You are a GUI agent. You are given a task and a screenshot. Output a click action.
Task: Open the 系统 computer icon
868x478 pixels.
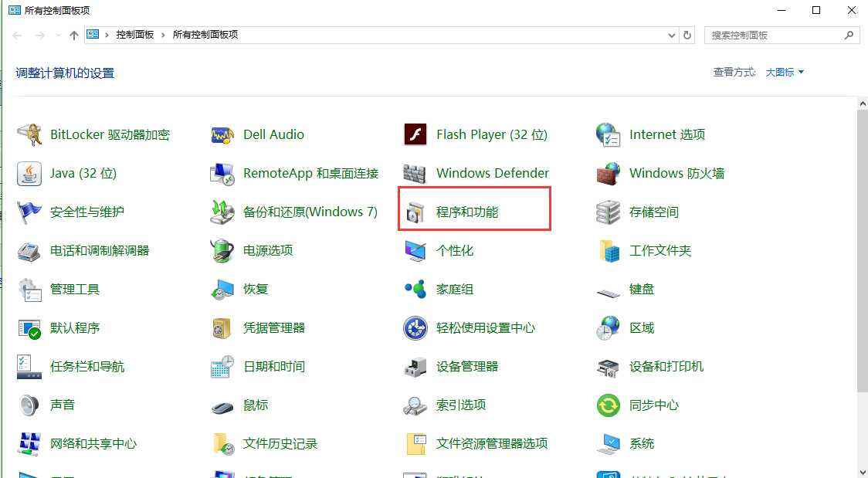coord(608,444)
